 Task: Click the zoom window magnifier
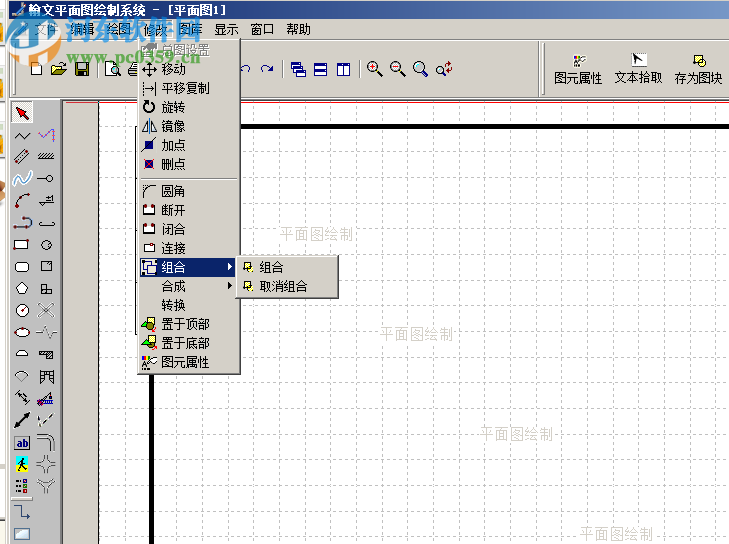coord(420,69)
